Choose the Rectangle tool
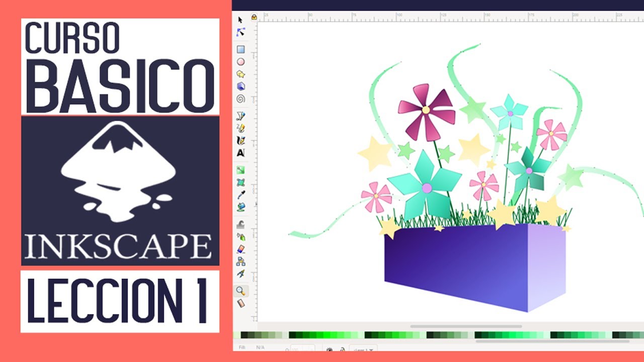This screenshot has height=362, width=644. pyautogui.click(x=240, y=49)
